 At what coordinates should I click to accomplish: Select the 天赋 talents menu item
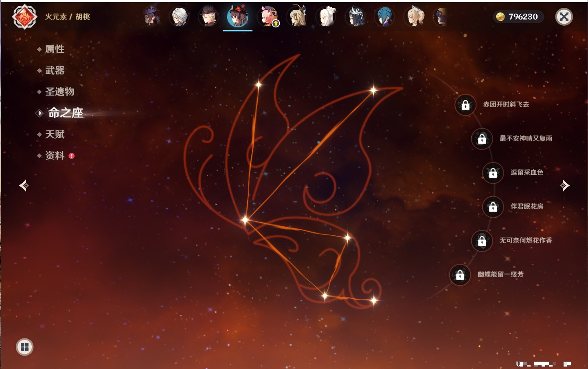(x=55, y=134)
